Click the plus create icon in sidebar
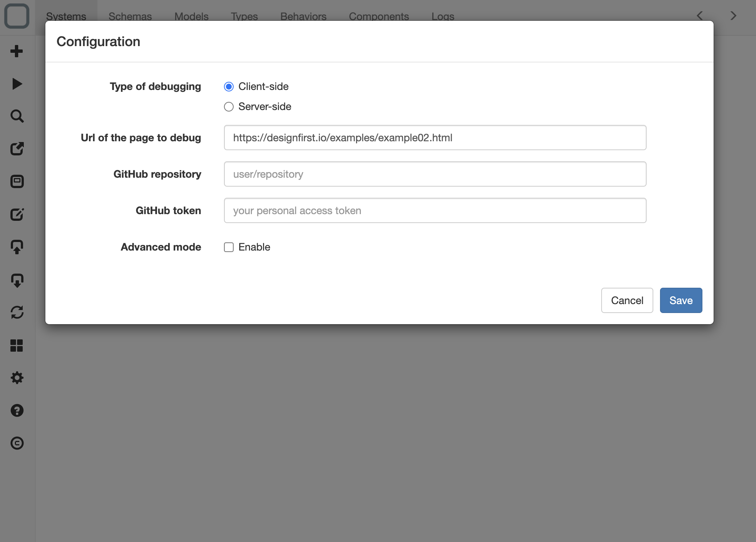 [x=17, y=51]
